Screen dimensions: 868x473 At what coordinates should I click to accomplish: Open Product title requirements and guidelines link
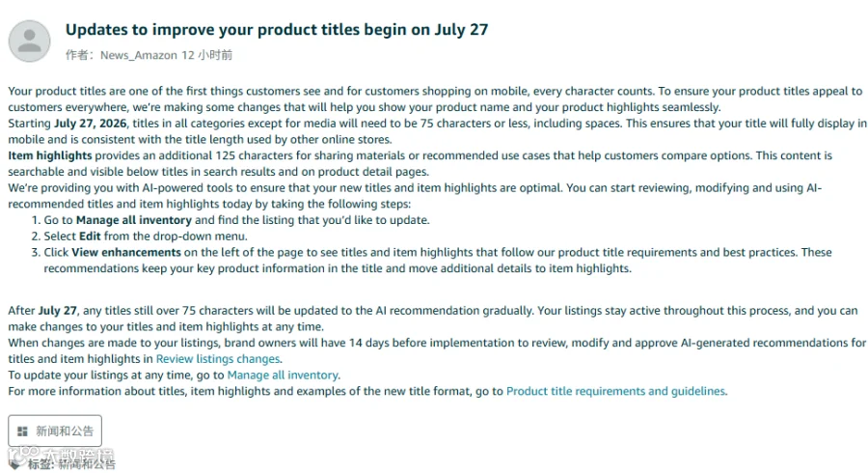615,391
